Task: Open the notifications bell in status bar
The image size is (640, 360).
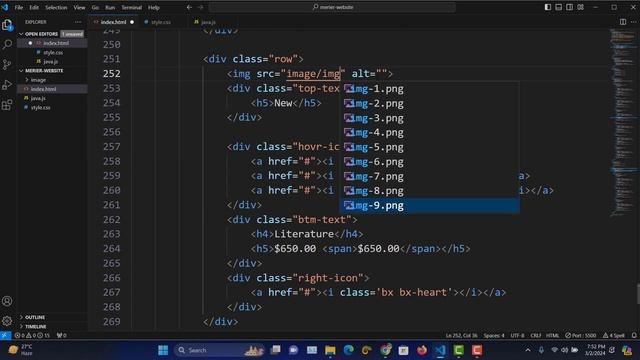Action: 634,336
